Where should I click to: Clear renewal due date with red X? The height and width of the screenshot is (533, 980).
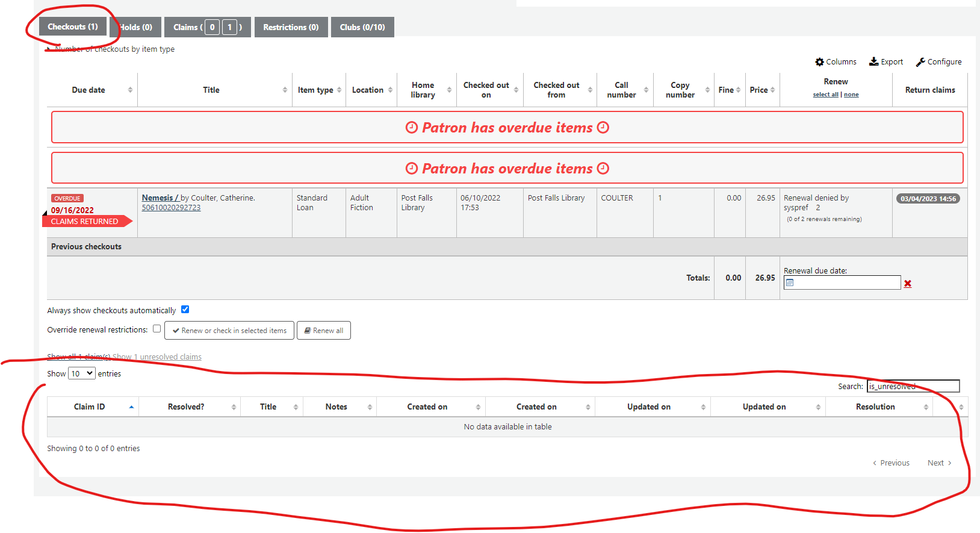pyautogui.click(x=908, y=284)
